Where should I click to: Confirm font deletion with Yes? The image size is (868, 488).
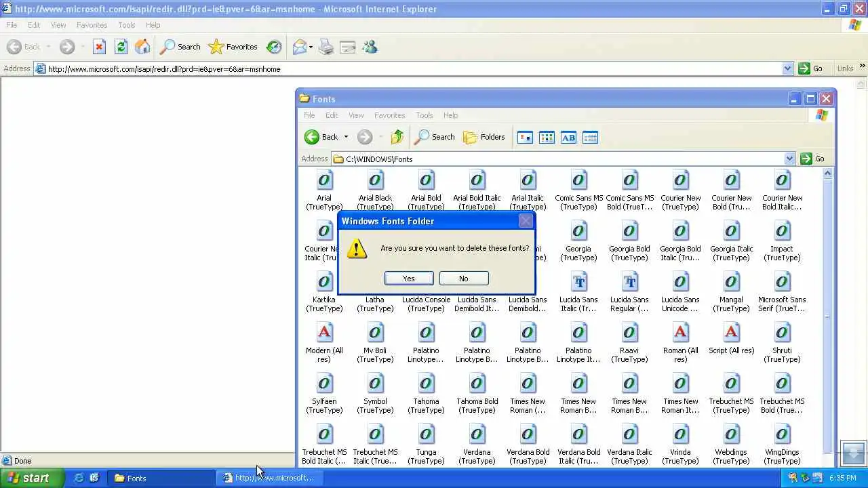pyautogui.click(x=409, y=279)
